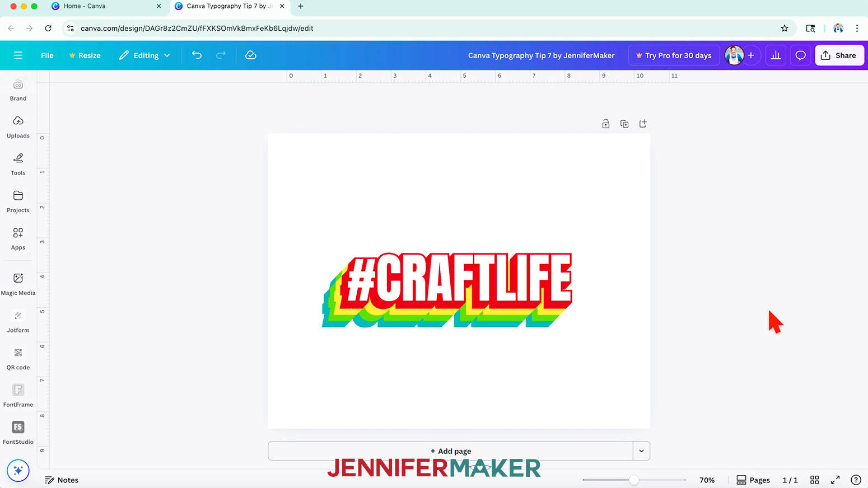The width and height of the screenshot is (868, 488).
Task: Click the Share button
Action: click(839, 55)
